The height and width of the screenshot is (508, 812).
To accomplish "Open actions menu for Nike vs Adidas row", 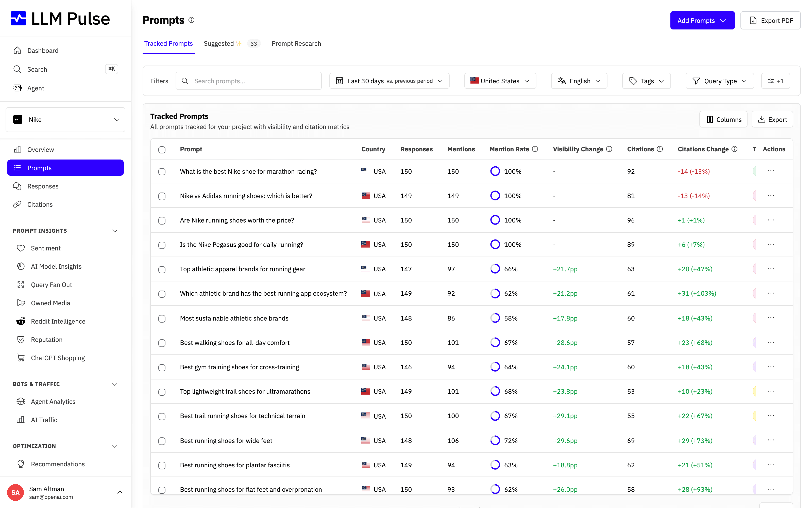I will tap(771, 196).
